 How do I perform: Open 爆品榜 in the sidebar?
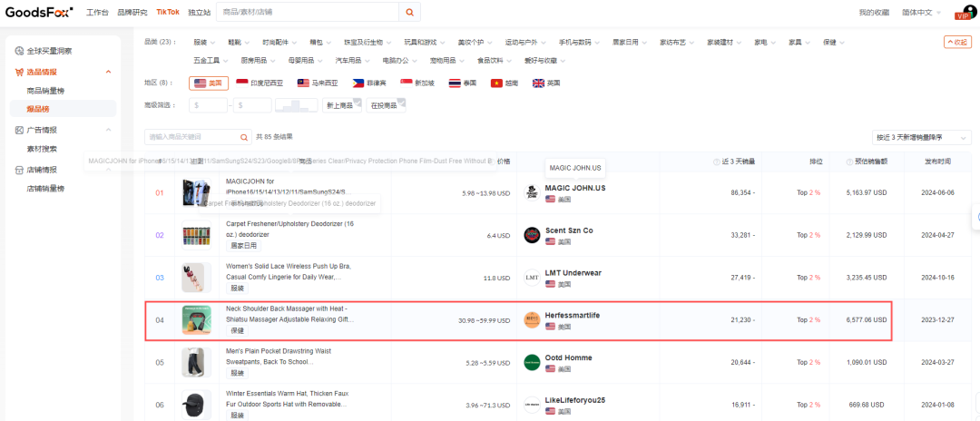coord(37,109)
